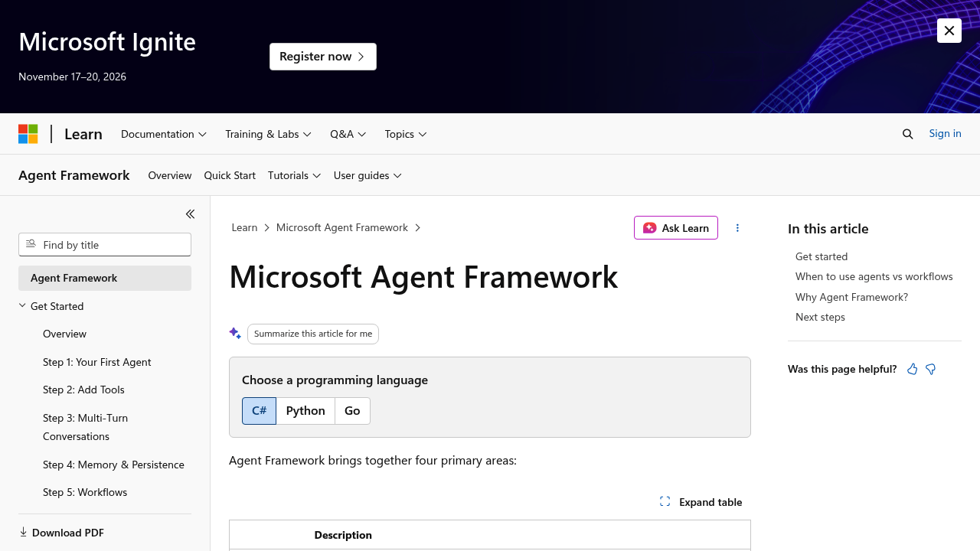Click the Agent Framework product title
Viewport: 980px width, 551px height.
click(74, 175)
